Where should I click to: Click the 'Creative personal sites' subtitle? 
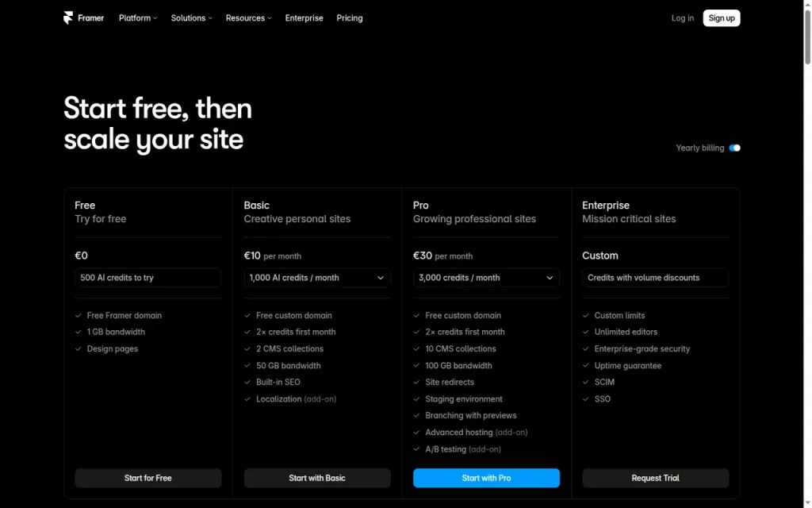coord(297,219)
